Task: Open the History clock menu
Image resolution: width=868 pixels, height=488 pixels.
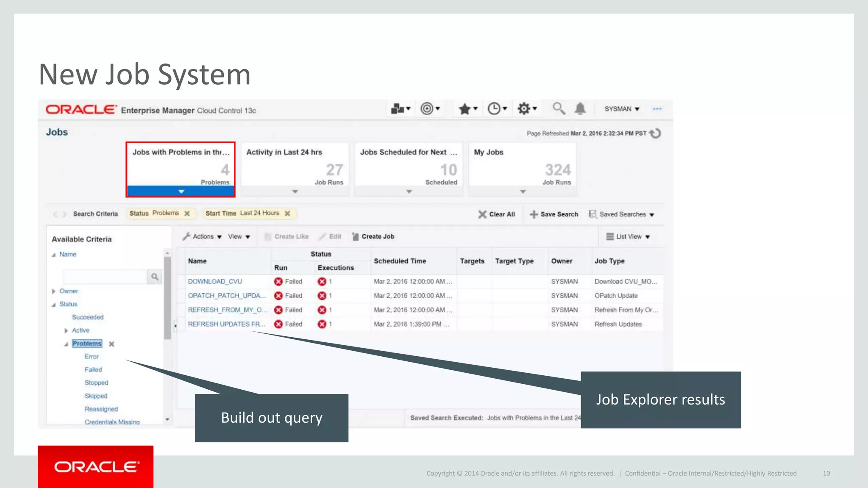Action: coord(497,109)
